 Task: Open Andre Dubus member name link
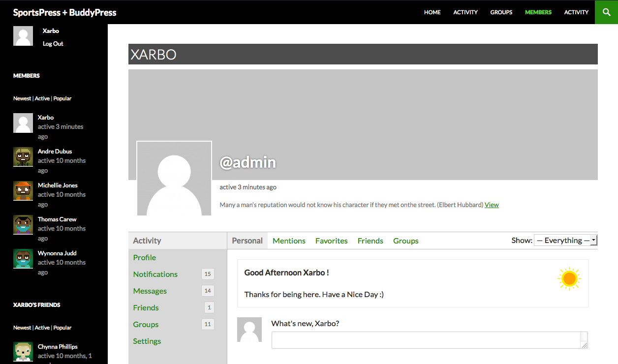click(x=55, y=152)
